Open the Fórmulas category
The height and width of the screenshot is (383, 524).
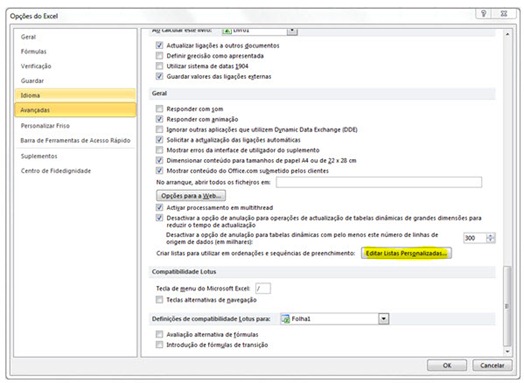(33, 51)
